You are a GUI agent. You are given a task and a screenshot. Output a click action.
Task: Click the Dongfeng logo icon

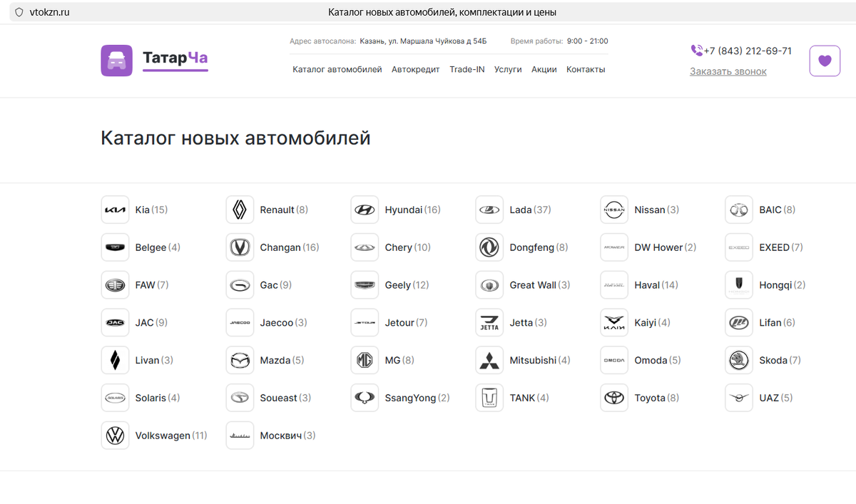pyautogui.click(x=489, y=247)
